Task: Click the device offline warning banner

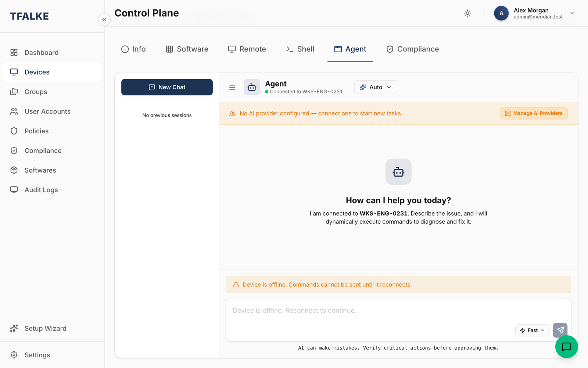Action: (x=398, y=285)
